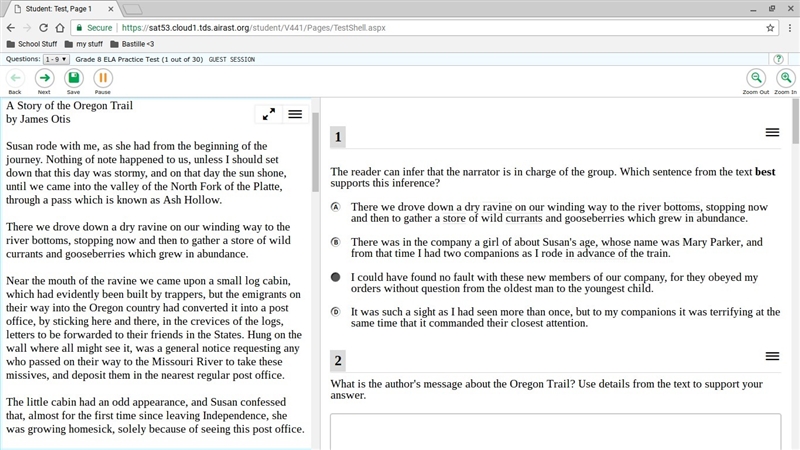The height and width of the screenshot is (450, 800).
Task: Expand the passage to full width
Action: (x=269, y=114)
